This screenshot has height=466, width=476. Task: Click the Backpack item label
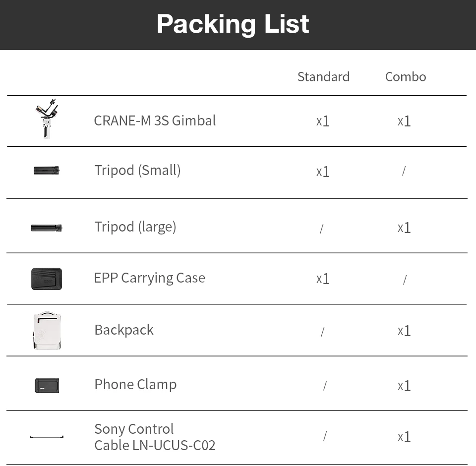[x=124, y=330]
